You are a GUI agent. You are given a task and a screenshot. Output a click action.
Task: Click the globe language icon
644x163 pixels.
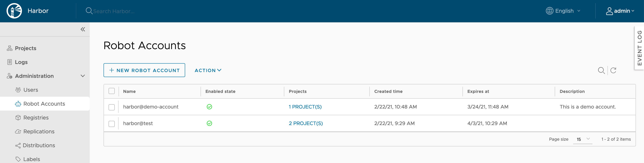point(549,11)
